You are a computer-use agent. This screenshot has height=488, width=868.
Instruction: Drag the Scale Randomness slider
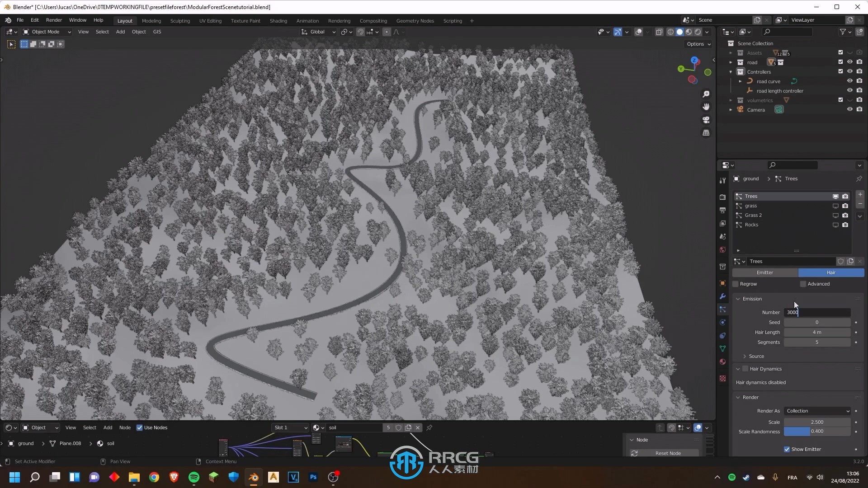[816, 432]
